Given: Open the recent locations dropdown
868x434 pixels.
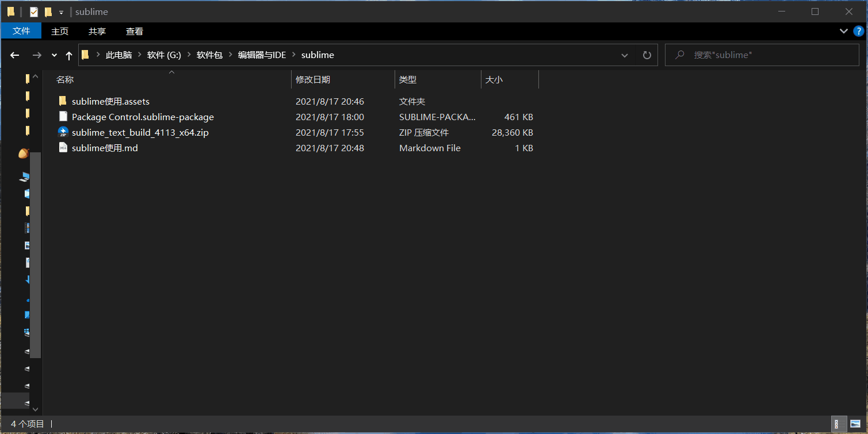Looking at the screenshot, I should (x=54, y=55).
